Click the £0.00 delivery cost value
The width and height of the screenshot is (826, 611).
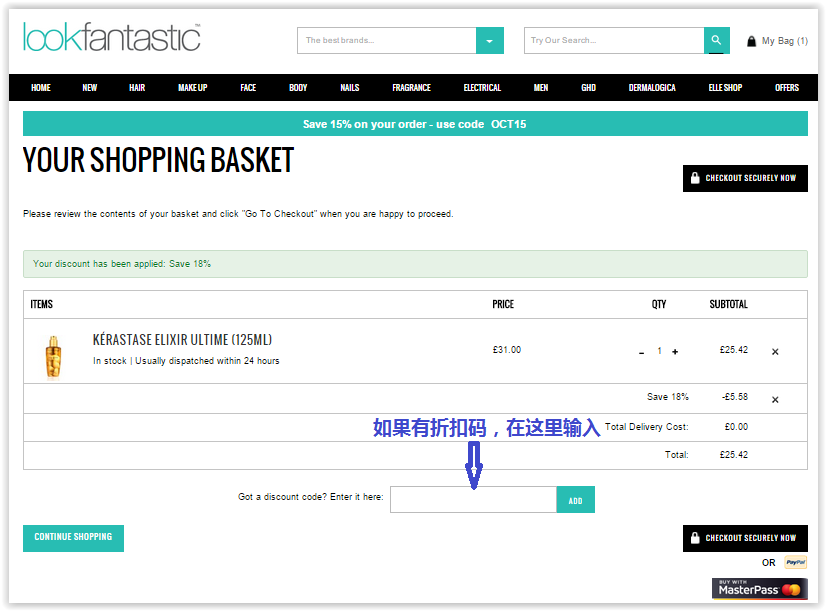(736, 427)
